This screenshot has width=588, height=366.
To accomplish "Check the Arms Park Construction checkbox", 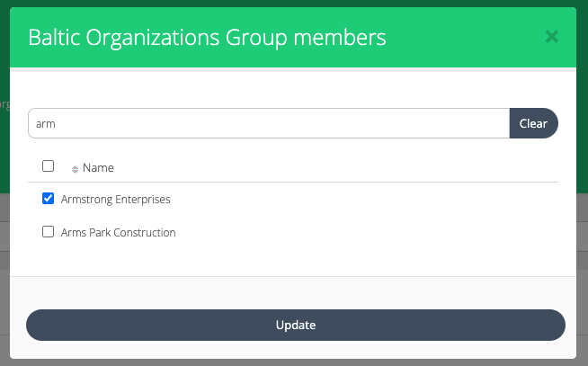I will pos(49,232).
